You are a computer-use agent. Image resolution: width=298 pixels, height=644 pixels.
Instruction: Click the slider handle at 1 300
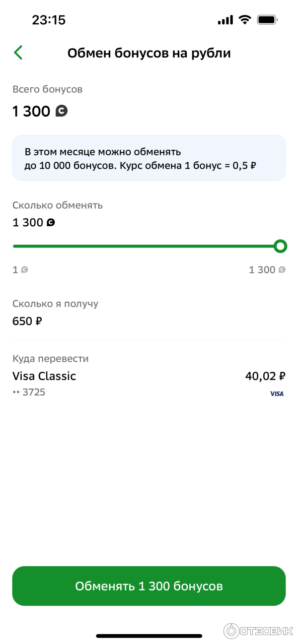coord(280,246)
